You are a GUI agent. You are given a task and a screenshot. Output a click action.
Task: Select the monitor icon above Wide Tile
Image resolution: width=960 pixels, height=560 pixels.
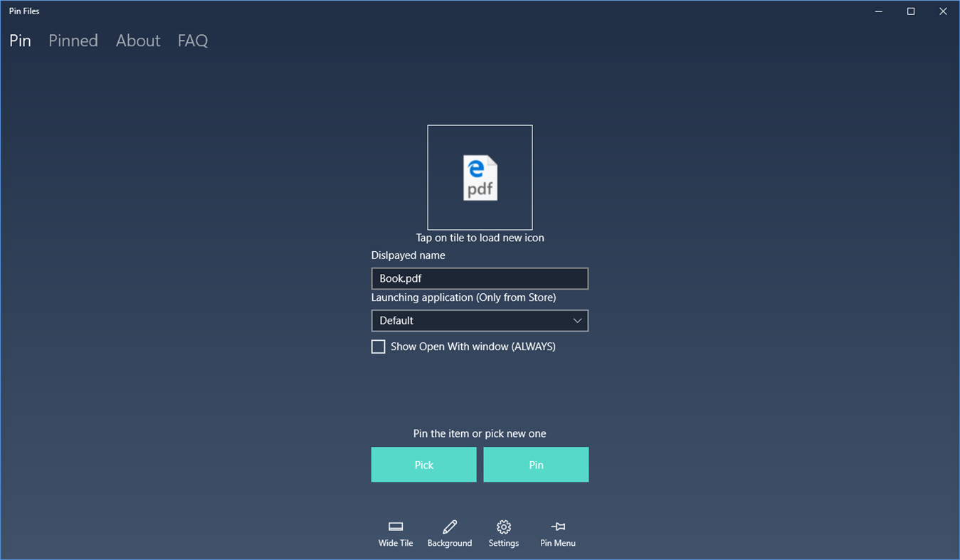click(396, 525)
